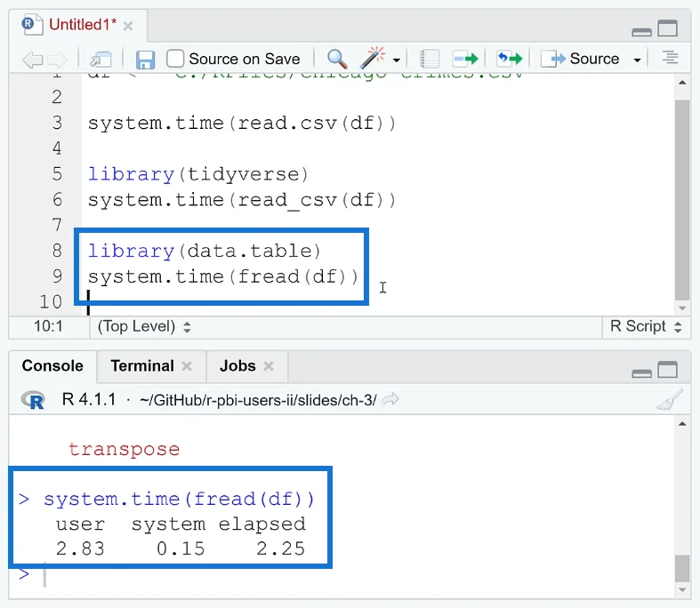
Task: Save the current script with the floppy icon
Action: [145, 60]
